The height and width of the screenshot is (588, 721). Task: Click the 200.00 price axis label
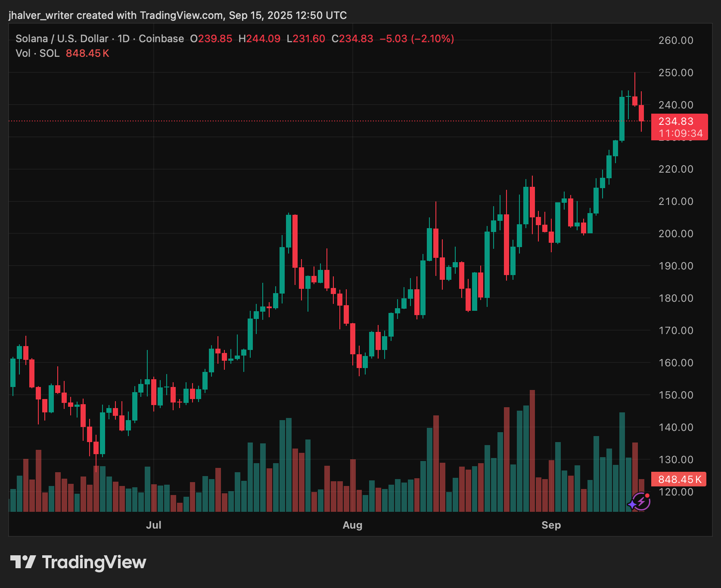[x=676, y=234]
